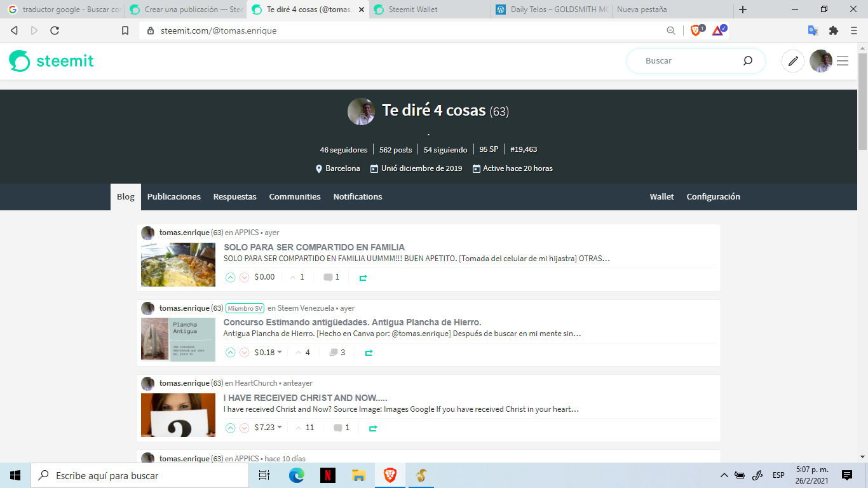The height and width of the screenshot is (488, 868).
Task: Open the Plancha Antigua post thumbnail
Action: point(178,339)
